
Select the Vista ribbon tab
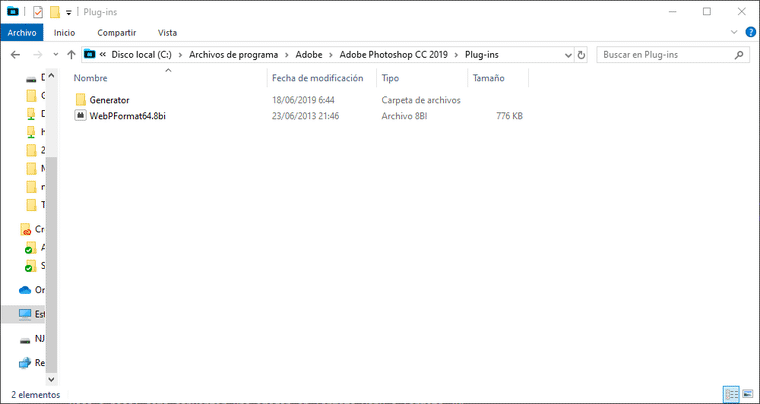(x=167, y=33)
